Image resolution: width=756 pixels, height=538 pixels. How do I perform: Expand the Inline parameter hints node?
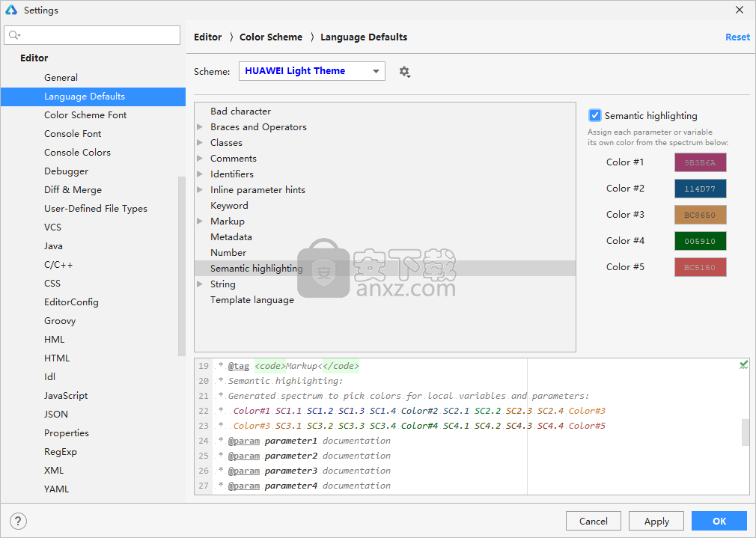tap(200, 190)
